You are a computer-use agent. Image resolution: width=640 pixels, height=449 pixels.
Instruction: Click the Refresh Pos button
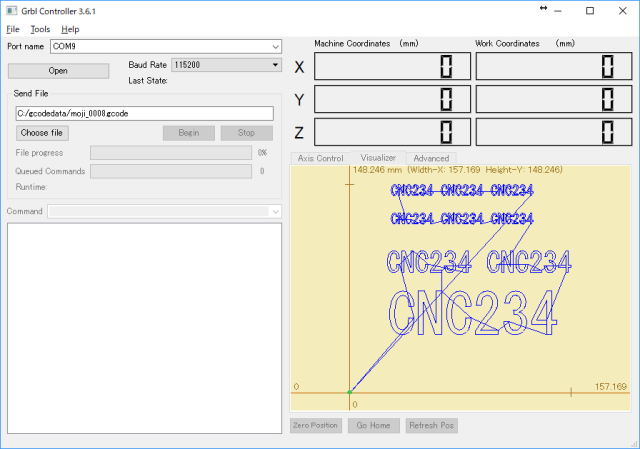click(x=431, y=425)
